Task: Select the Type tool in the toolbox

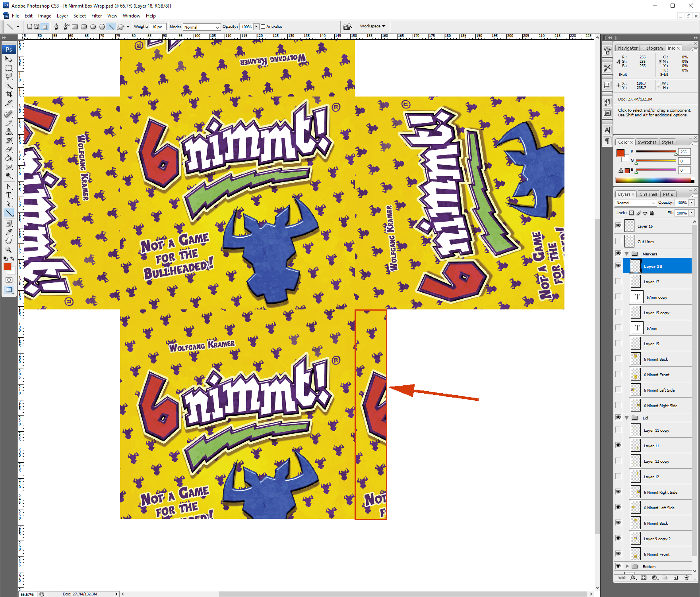Action: tap(9, 195)
